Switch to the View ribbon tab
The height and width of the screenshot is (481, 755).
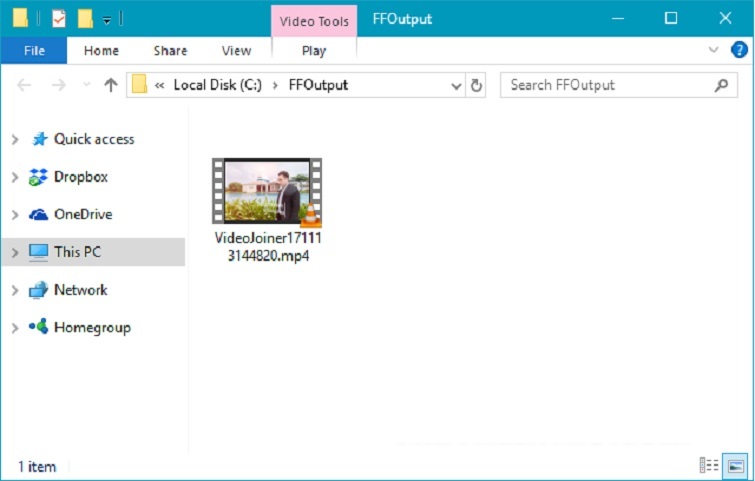236,51
